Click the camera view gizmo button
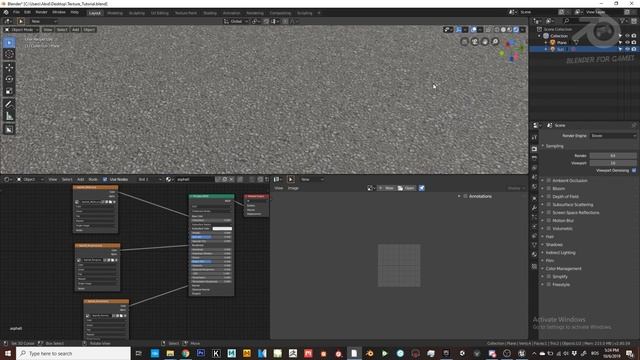This screenshot has height=360, width=640. [x=474, y=42]
